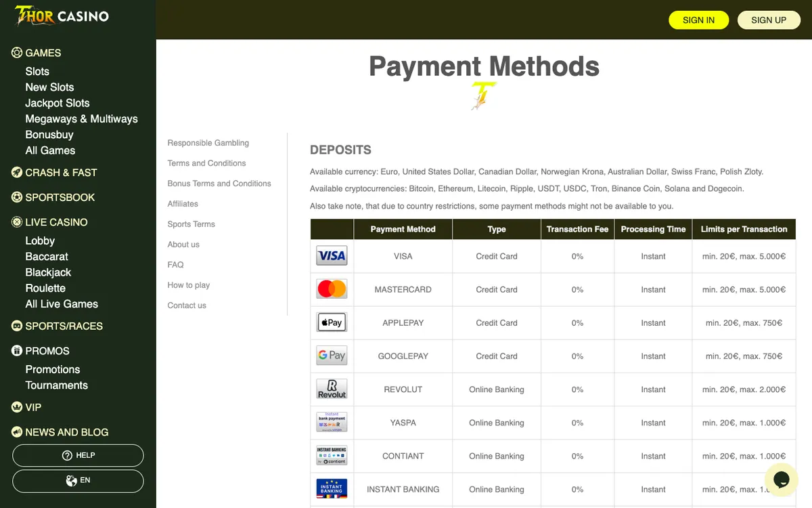Open News and Blog section
The height and width of the screenshot is (508, 812).
click(67, 432)
